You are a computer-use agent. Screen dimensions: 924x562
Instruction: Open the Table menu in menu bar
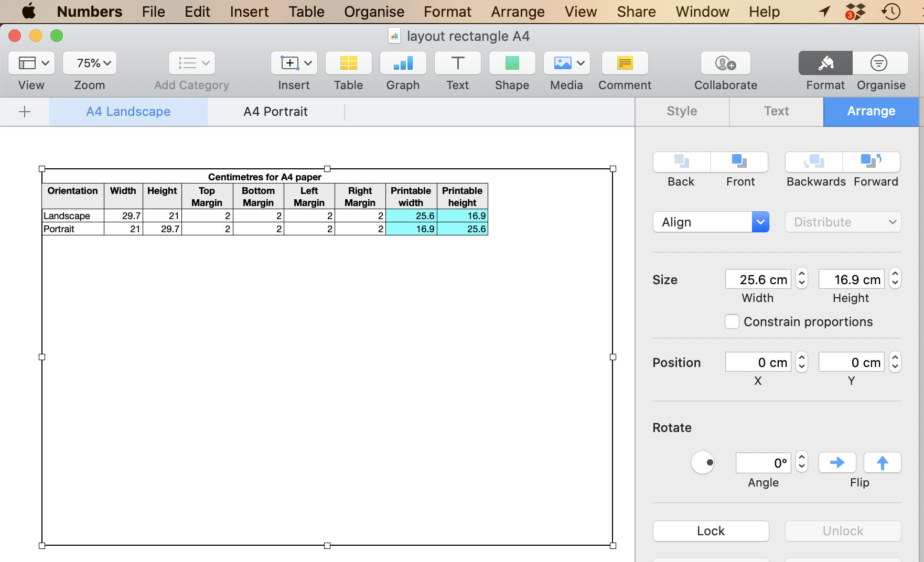(306, 12)
